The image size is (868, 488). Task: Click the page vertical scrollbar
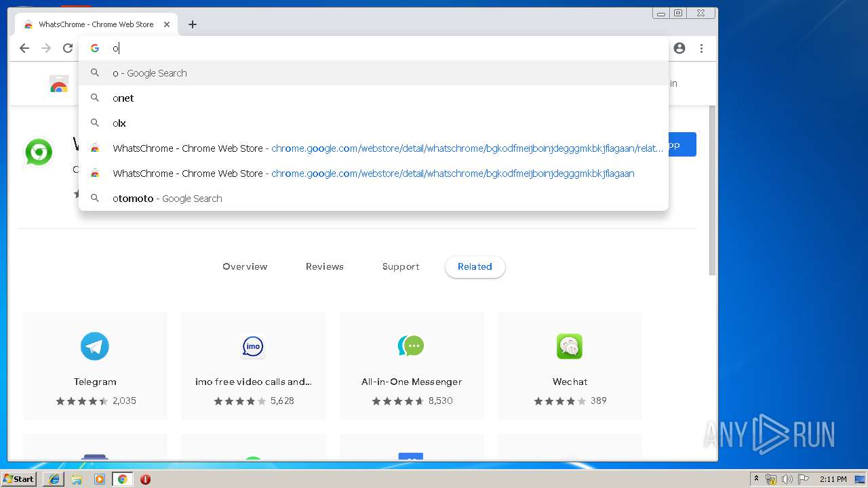click(x=712, y=190)
